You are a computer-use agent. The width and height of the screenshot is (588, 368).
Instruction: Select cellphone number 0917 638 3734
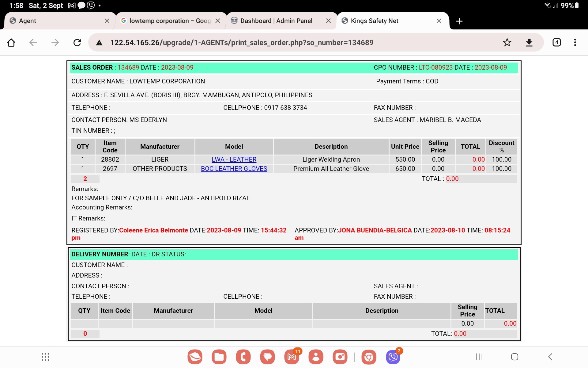tap(285, 108)
